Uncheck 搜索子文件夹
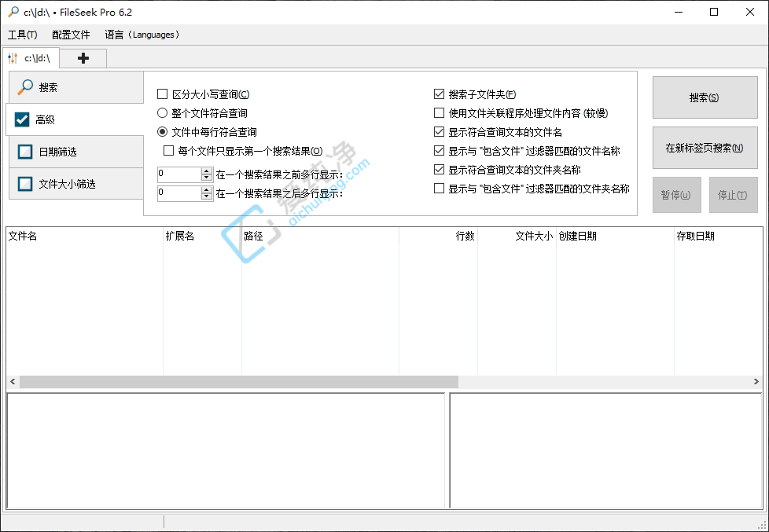The height and width of the screenshot is (532, 769). point(440,94)
